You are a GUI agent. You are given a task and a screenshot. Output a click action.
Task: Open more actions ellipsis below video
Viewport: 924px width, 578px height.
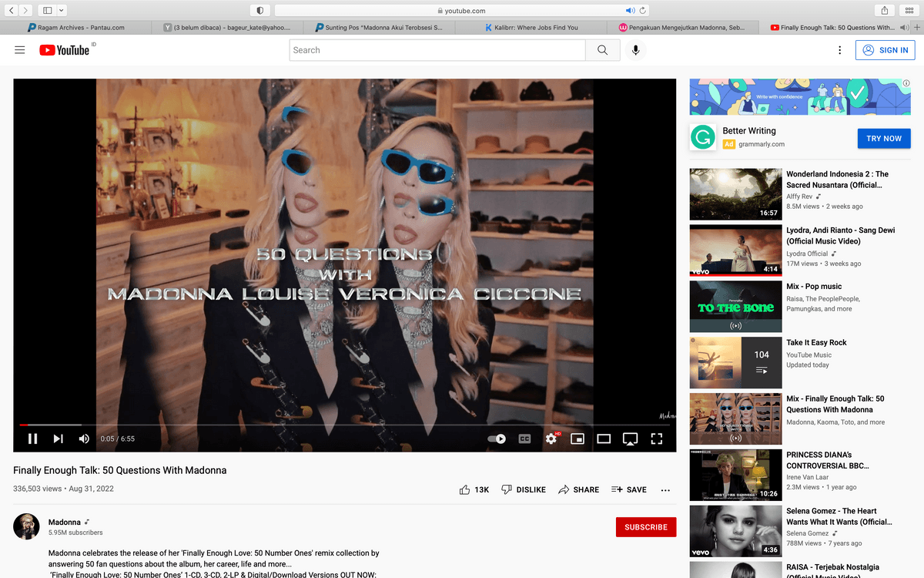click(665, 490)
